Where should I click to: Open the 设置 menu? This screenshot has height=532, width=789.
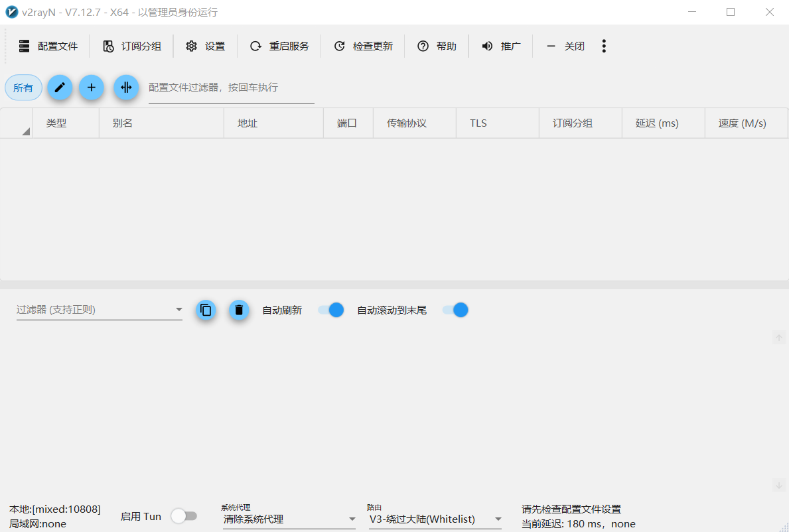click(206, 46)
